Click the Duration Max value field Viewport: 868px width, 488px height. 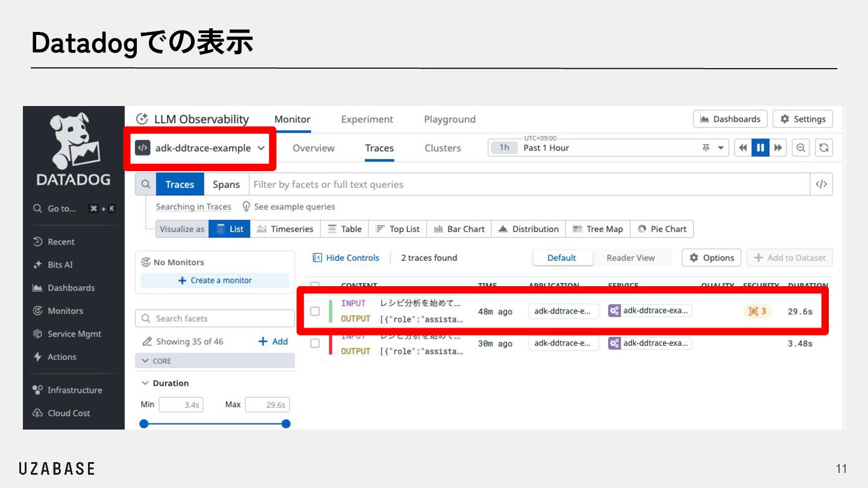click(268, 405)
